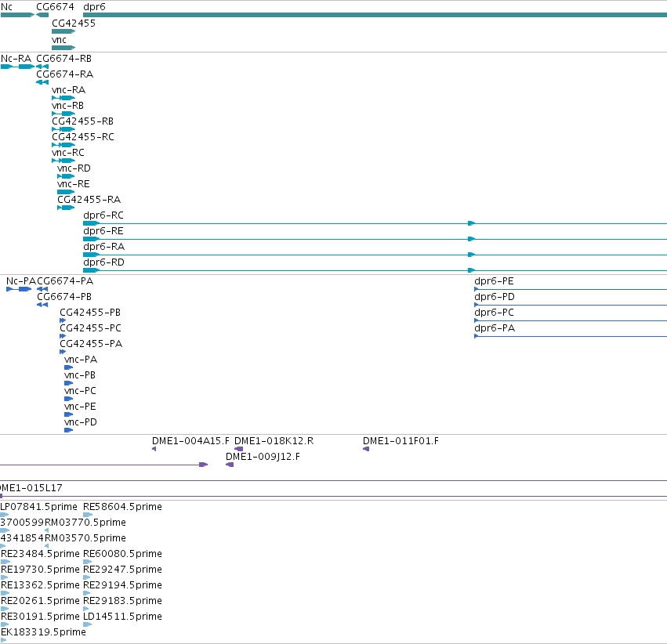Click the Nc gene feature
The height and width of the screenshot is (644, 667).
click(x=17, y=15)
